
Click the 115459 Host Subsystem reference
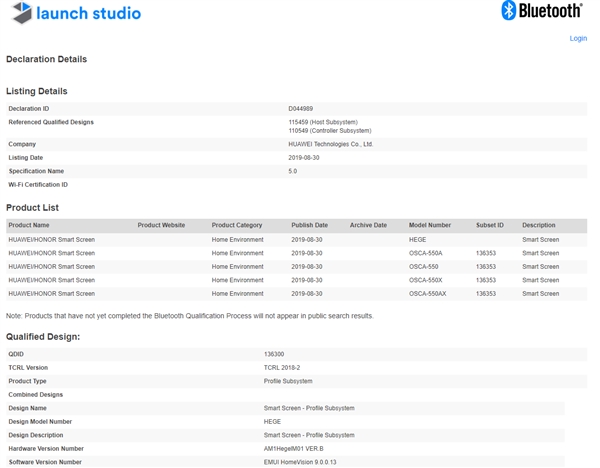click(322, 122)
